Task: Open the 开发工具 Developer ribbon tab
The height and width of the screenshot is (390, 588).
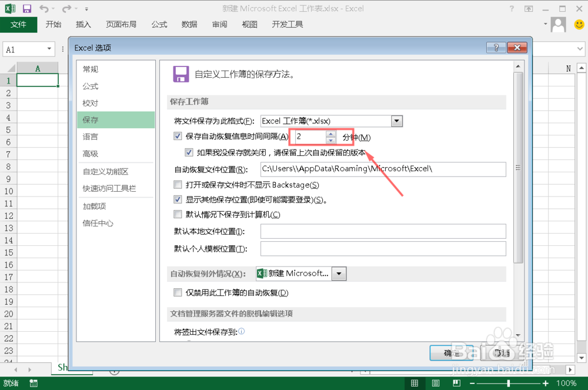Action: coord(288,25)
